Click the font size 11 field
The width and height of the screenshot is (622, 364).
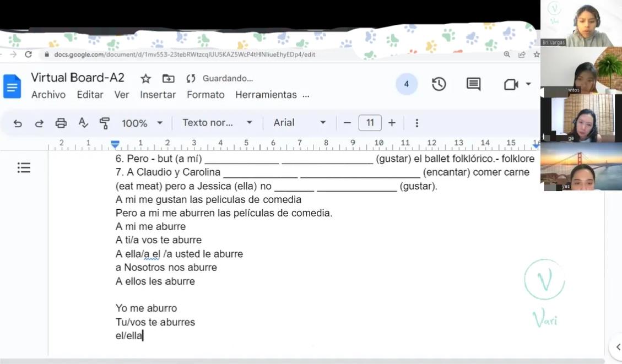[370, 123]
